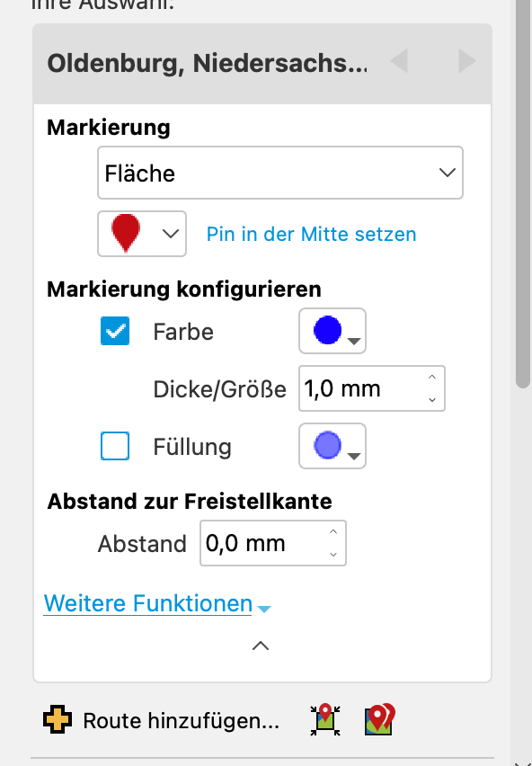Go to previous selection arrow in header
The width and height of the screenshot is (532, 766).
[399, 61]
